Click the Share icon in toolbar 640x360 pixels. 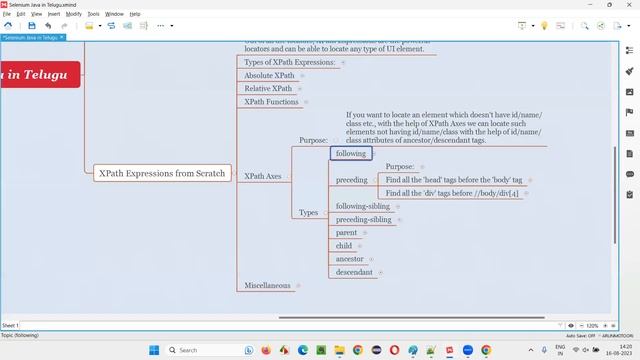pyautogui.click(x=601, y=26)
